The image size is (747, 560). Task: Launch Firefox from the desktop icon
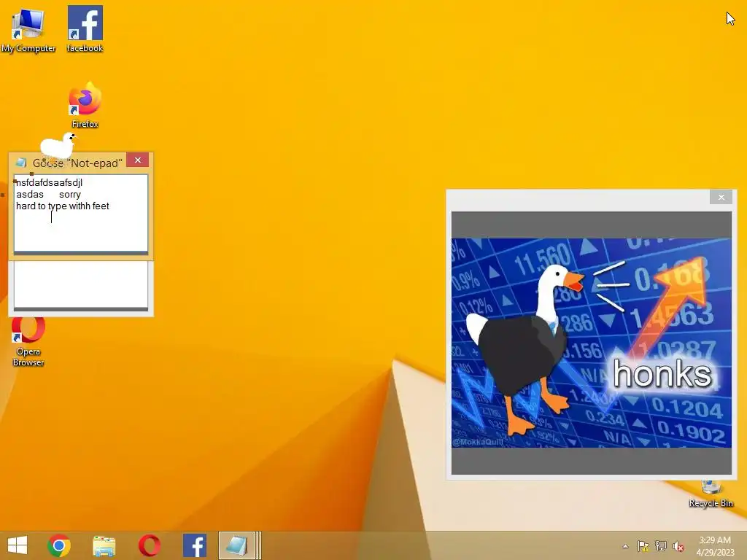(x=85, y=105)
